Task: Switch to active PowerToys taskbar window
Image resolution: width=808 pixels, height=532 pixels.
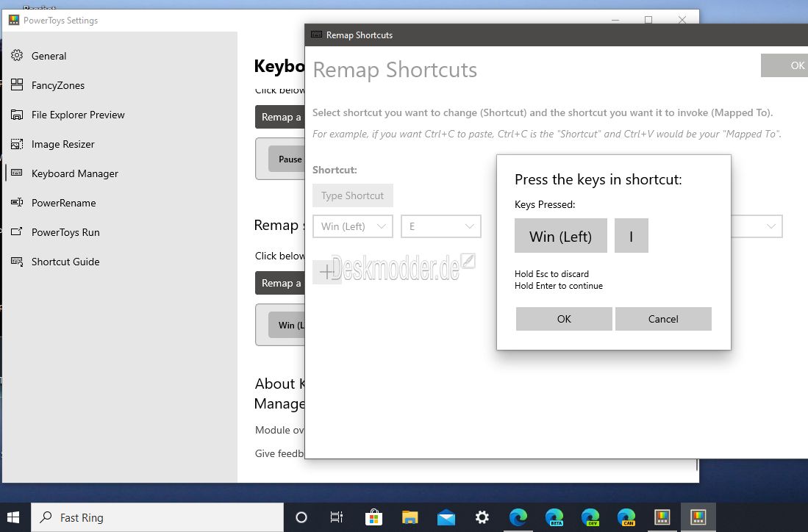Action: click(698, 517)
